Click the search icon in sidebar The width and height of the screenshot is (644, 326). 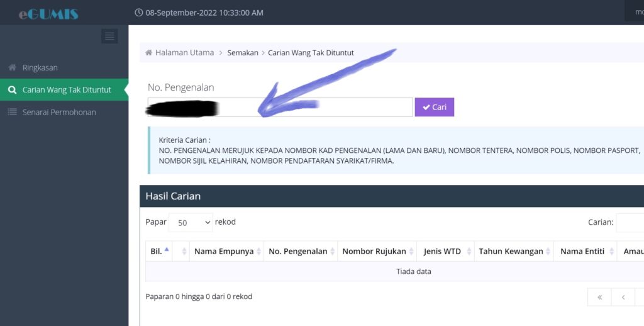[13, 89]
